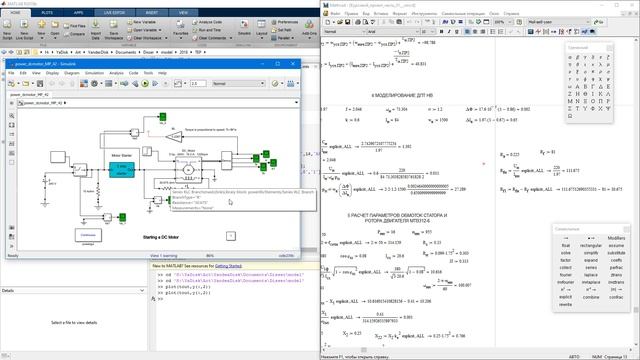Click Mathcad vertical scrollbar

[x=636, y=192]
